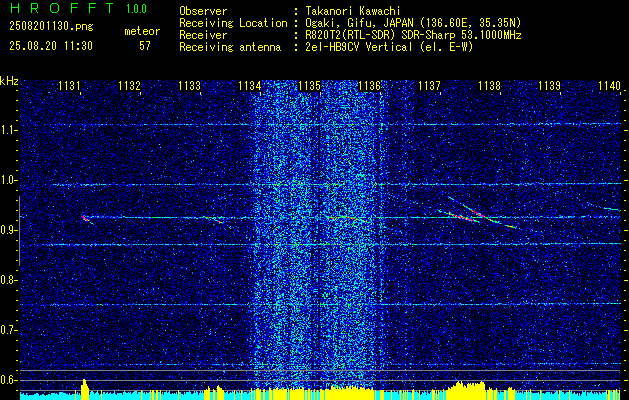The image size is (629, 400).
Task: Click the 1.0 kHz frequency label
Action: (x=8, y=180)
